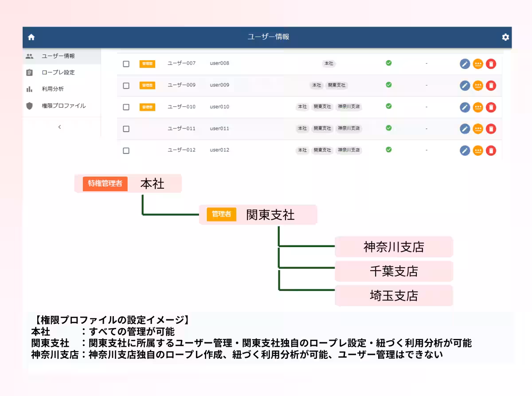Viewport: 532px width, 396px height.
Task: Click the name ユーザー012
Action: 181,150
